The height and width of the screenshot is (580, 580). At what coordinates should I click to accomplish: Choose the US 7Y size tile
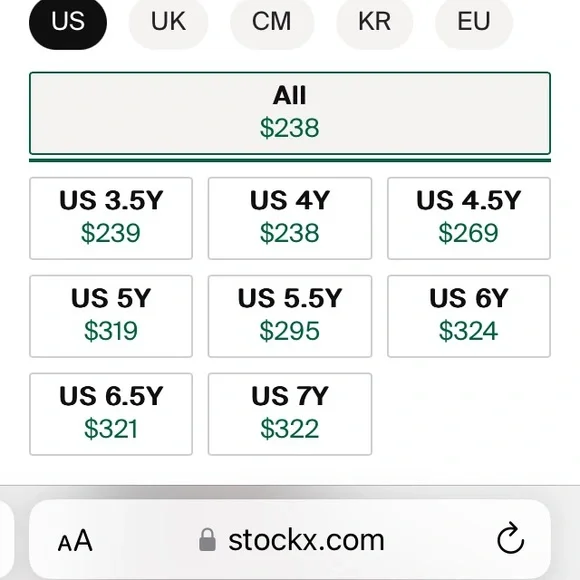290,414
